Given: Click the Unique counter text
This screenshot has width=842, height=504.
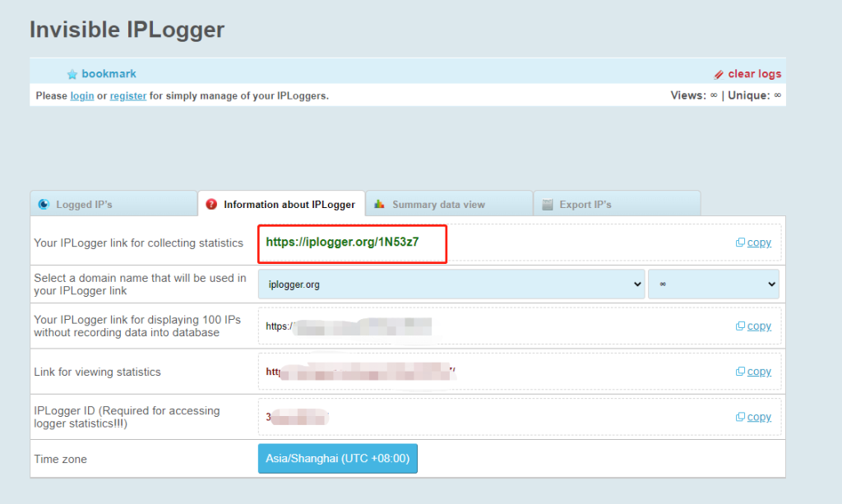Looking at the screenshot, I should tap(755, 95).
